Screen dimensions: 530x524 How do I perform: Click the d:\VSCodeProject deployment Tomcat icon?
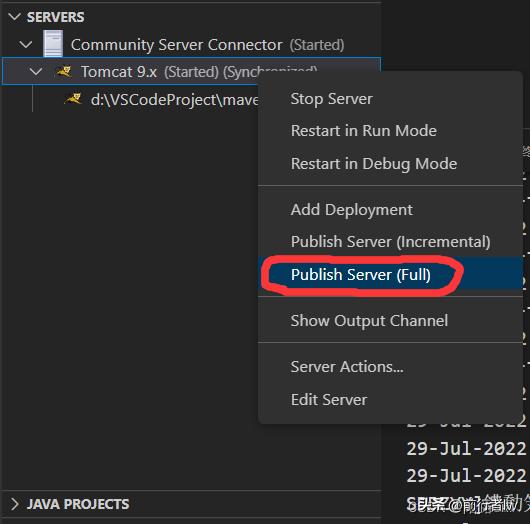click(73, 99)
